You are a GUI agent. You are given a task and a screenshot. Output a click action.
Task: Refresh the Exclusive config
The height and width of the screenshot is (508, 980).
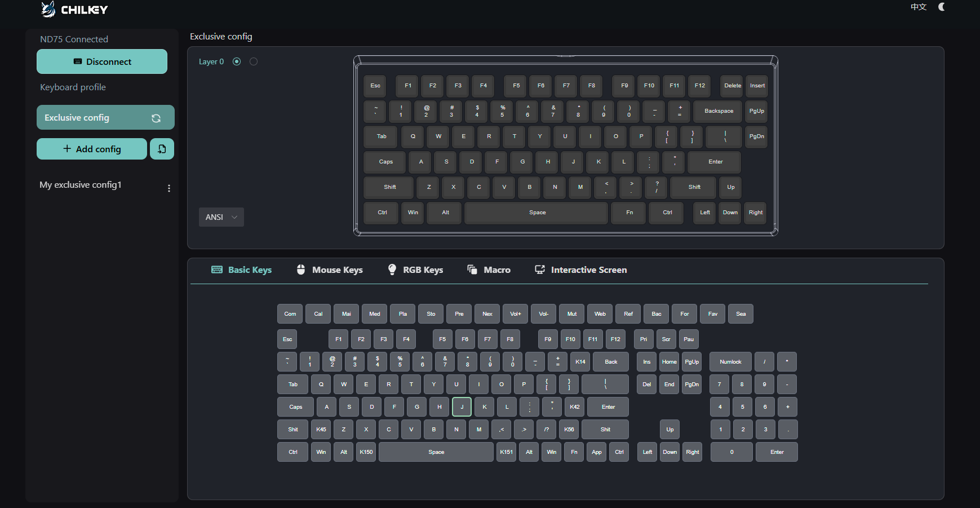pos(156,118)
